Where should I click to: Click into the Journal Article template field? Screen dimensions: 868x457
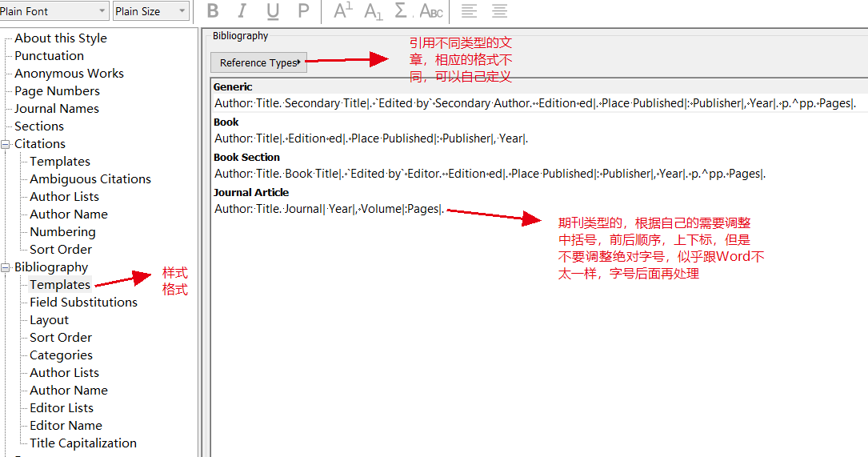(x=540, y=209)
